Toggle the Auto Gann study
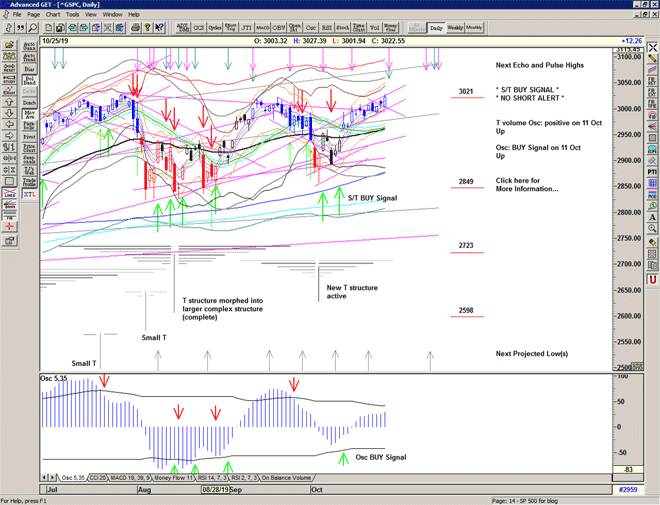Image resolution: width=660 pixels, height=505 pixels. (x=29, y=46)
